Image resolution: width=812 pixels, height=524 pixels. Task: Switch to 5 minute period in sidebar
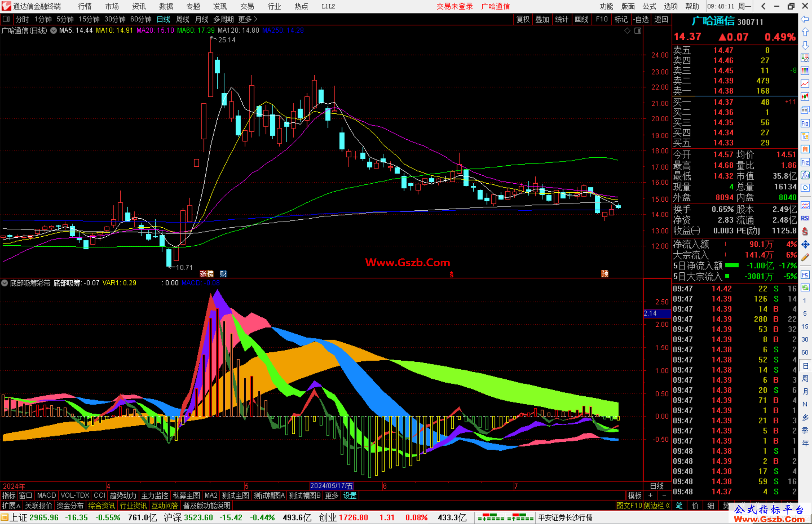coord(805,313)
